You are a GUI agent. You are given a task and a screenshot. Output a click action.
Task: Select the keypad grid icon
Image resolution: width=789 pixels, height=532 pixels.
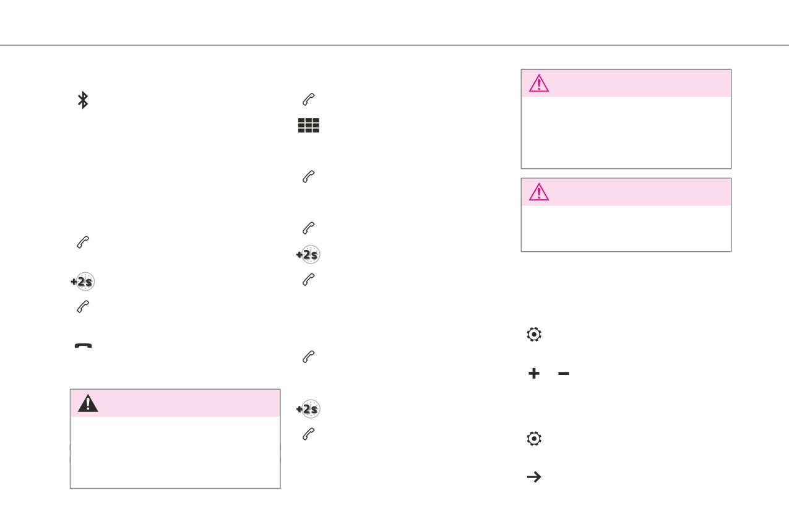coord(309,126)
